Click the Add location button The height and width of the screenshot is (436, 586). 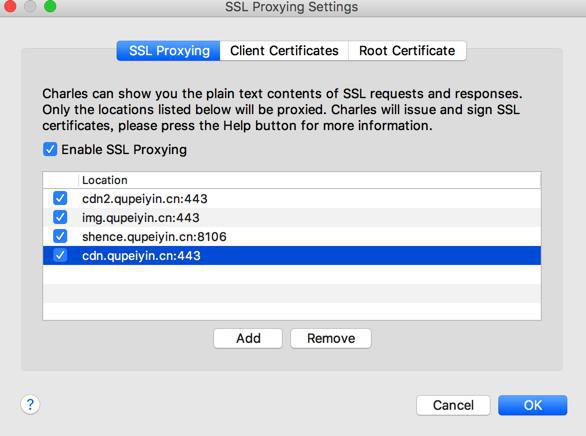pos(248,338)
